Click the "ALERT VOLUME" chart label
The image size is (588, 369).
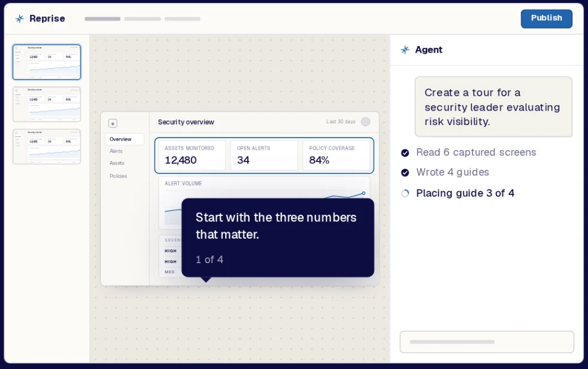tap(183, 183)
